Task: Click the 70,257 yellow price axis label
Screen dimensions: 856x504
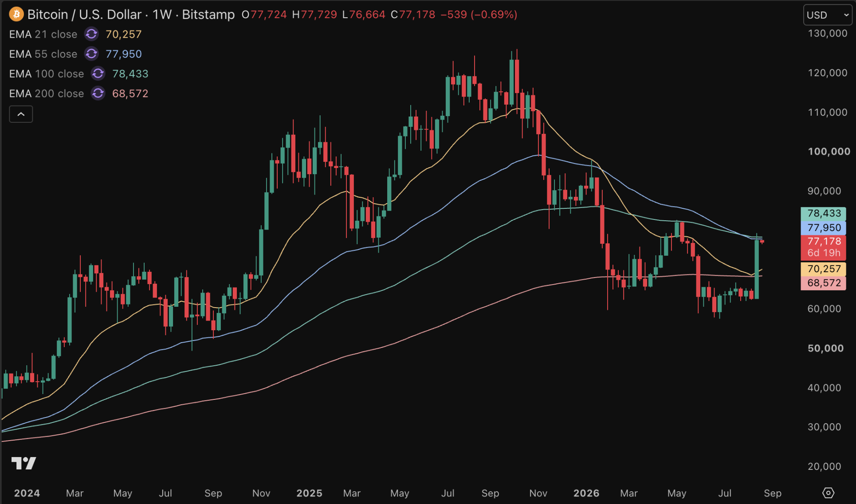Action: click(x=824, y=269)
